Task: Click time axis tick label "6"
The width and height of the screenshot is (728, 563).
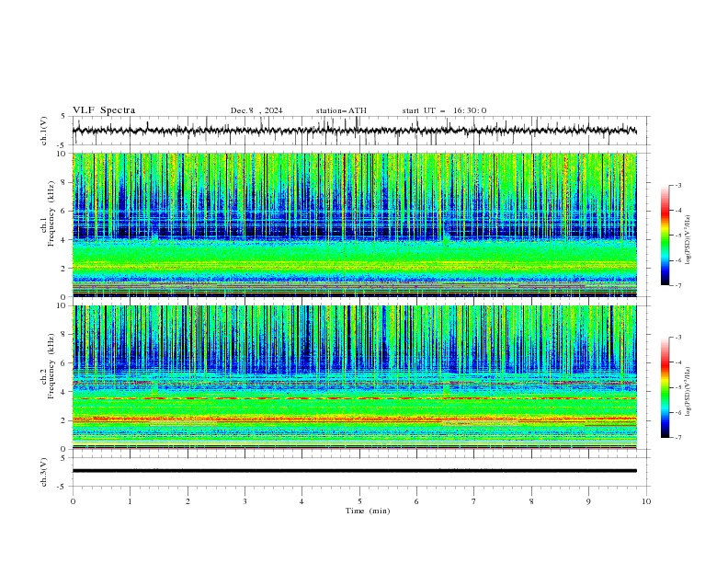Action: (416, 501)
